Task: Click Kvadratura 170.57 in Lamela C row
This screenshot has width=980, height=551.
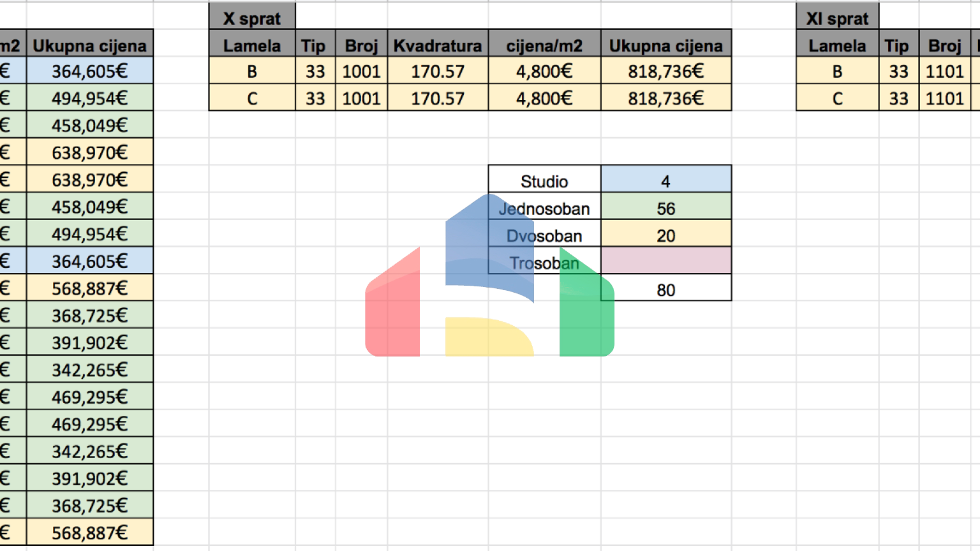Action: 438,99
